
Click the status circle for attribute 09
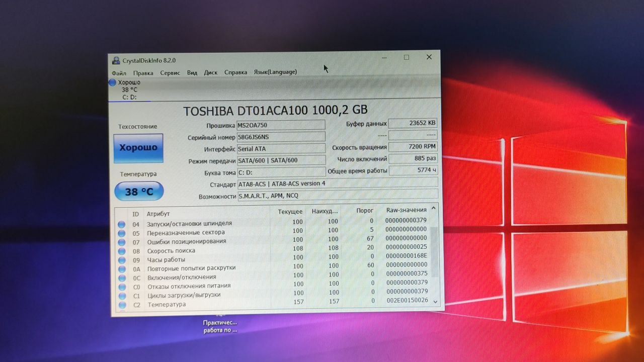[121, 260]
